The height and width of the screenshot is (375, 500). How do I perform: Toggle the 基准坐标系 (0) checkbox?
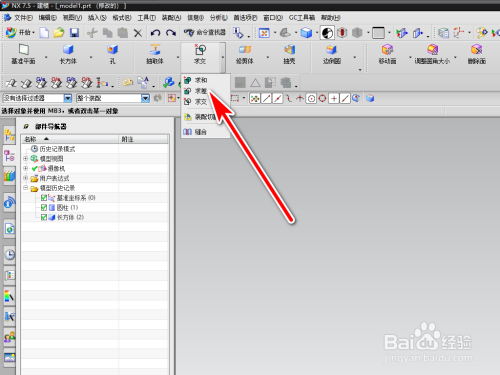coord(44,198)
